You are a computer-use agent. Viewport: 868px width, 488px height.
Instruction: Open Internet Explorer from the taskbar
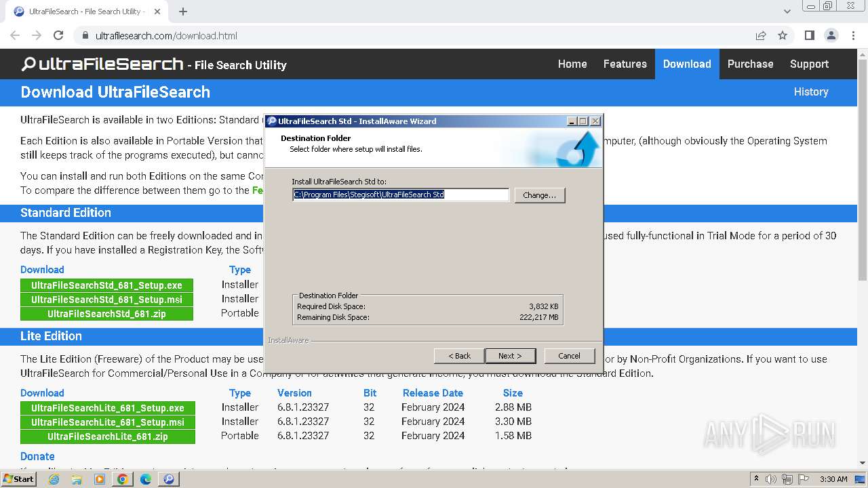coord(54,479)
